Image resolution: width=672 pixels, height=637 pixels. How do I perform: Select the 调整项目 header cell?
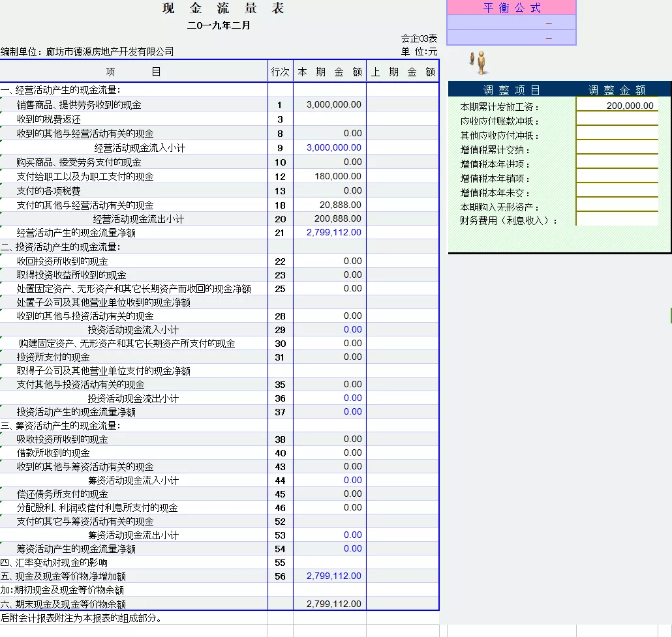[512, 90]
